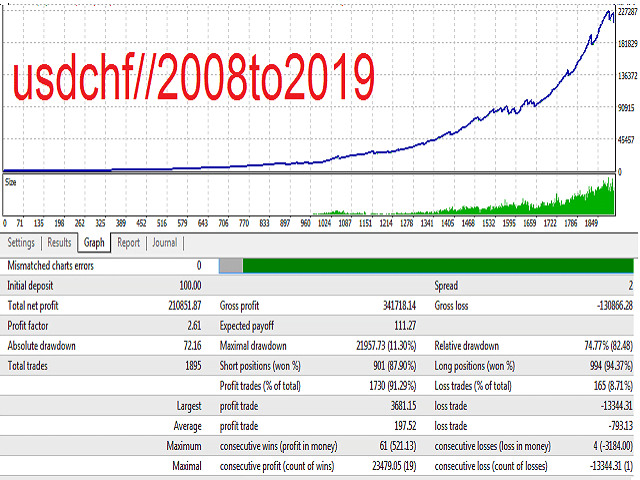Switch to the Journal tab

pos(164,242)
